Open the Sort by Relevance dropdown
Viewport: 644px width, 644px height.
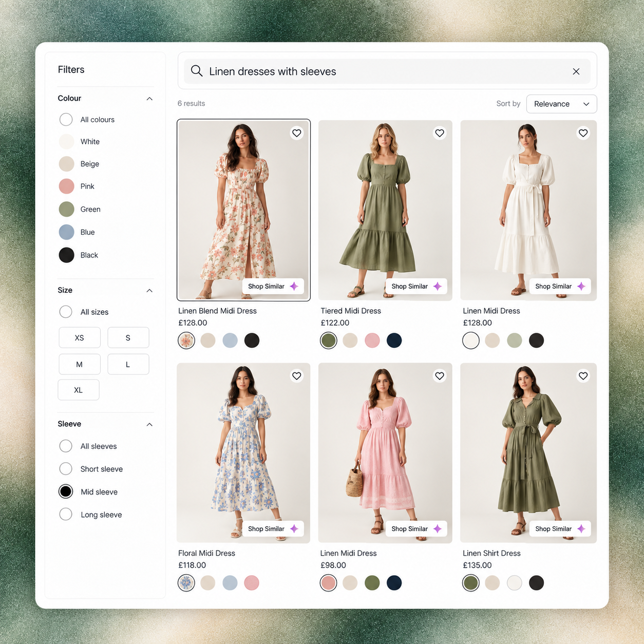point(561,104)
